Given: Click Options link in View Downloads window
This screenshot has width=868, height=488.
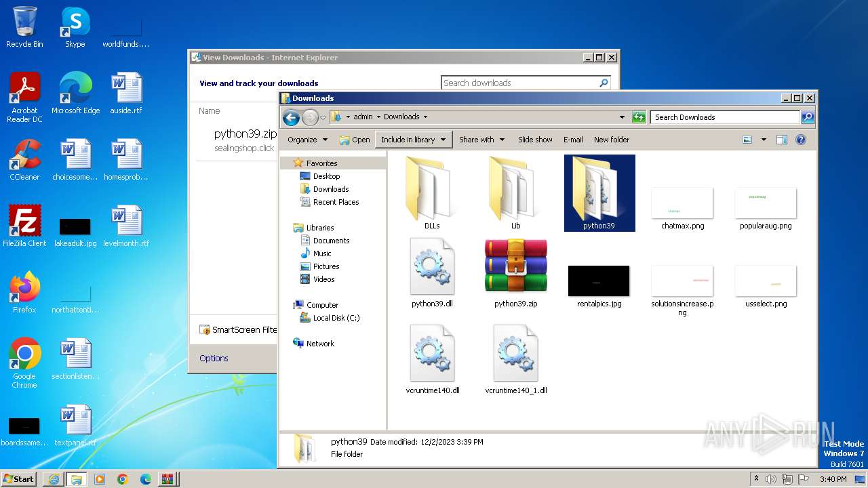Looking at the screenshot, I should 214,358.
